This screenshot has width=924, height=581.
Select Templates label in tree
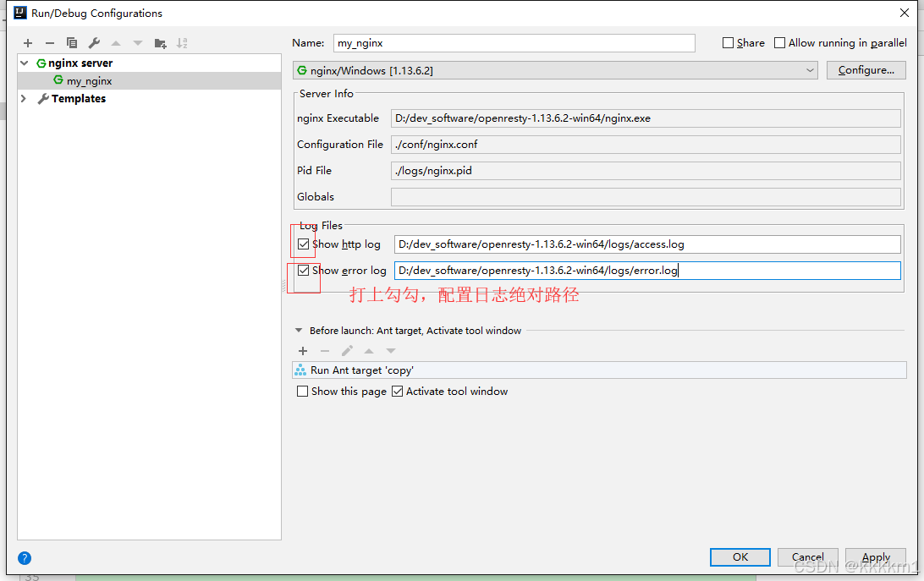point(79,99)
